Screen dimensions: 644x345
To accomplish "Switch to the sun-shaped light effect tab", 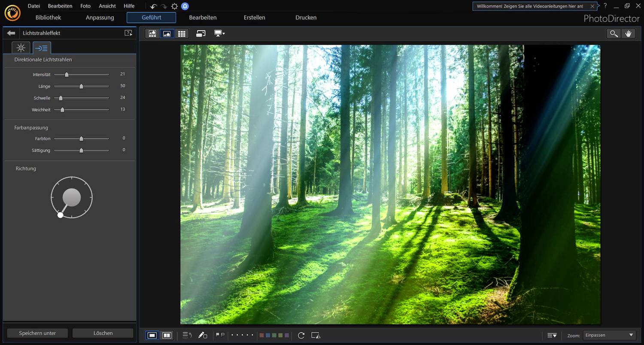I will tap(21, 48).
